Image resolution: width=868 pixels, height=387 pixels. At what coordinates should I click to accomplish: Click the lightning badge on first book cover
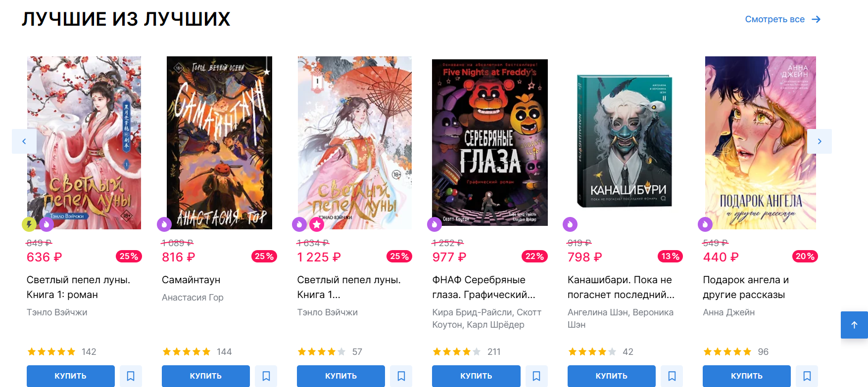29,224
